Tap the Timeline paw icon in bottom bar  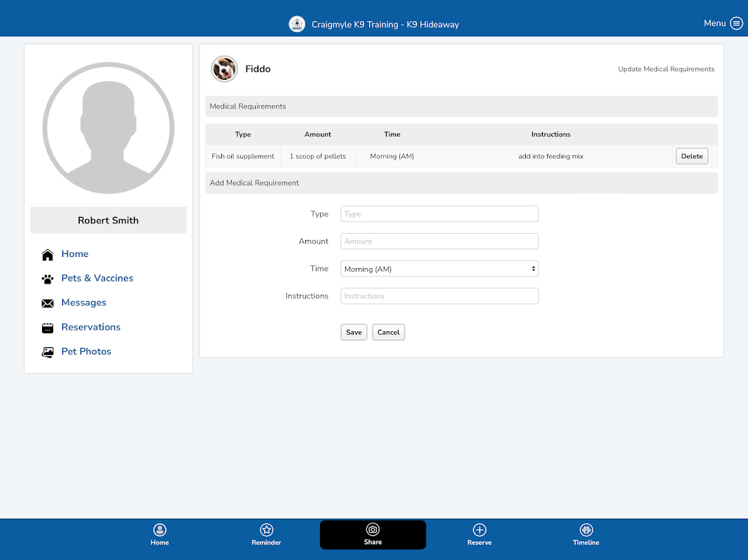click(x=586, y=529)
